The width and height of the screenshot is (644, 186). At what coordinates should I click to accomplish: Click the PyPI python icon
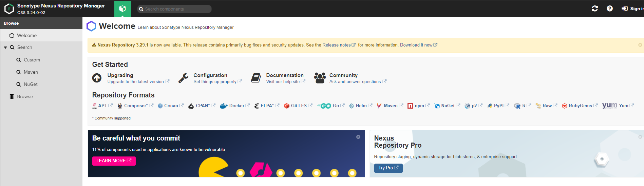click(490, 106)
